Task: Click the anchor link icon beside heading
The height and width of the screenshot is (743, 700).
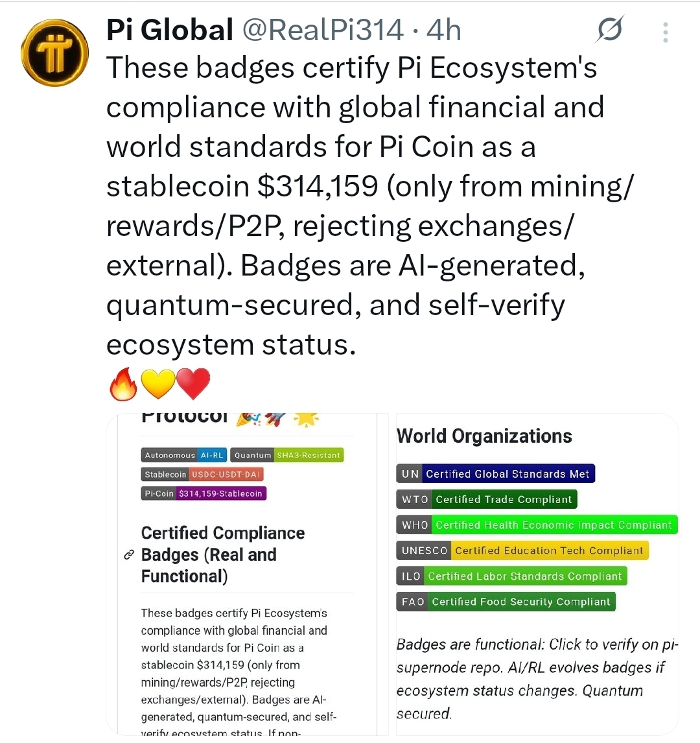Action: pyautogui.click(x=128, y=555)
